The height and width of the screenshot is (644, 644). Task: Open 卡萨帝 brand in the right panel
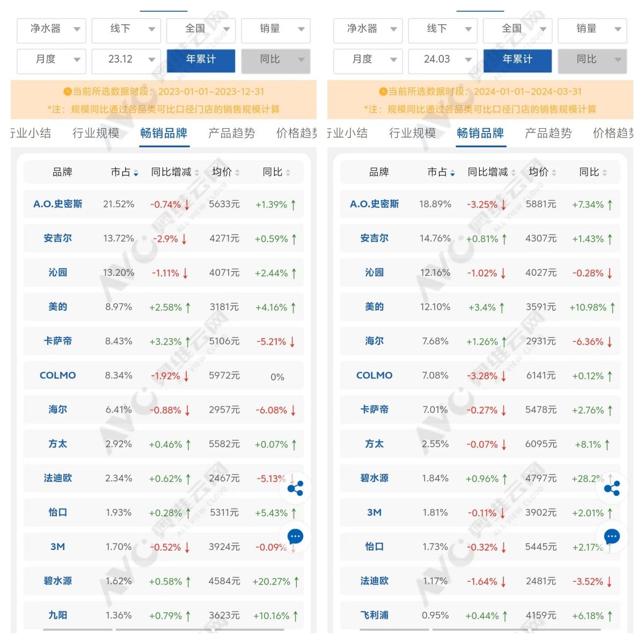[375, 409]
